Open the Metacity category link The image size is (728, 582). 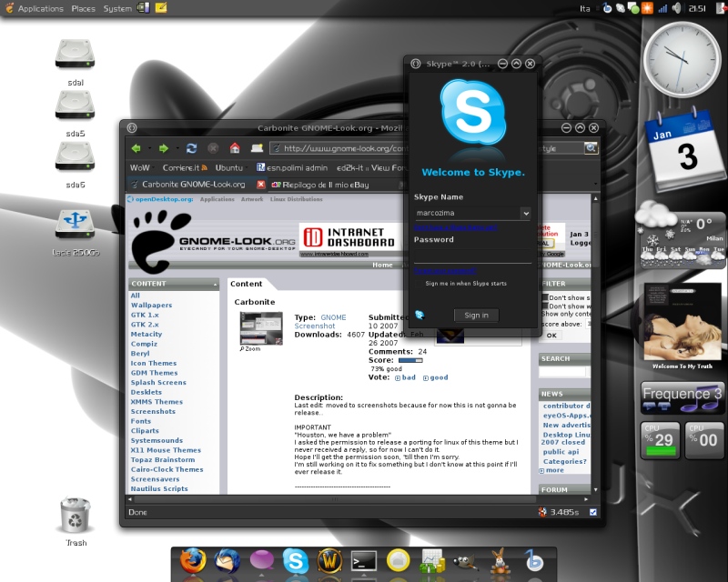(x=147, y=334)
